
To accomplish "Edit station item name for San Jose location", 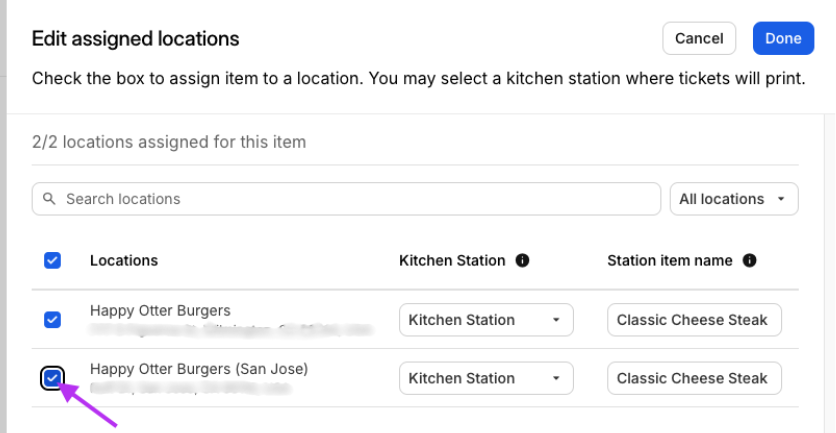I will coord(693,378).
